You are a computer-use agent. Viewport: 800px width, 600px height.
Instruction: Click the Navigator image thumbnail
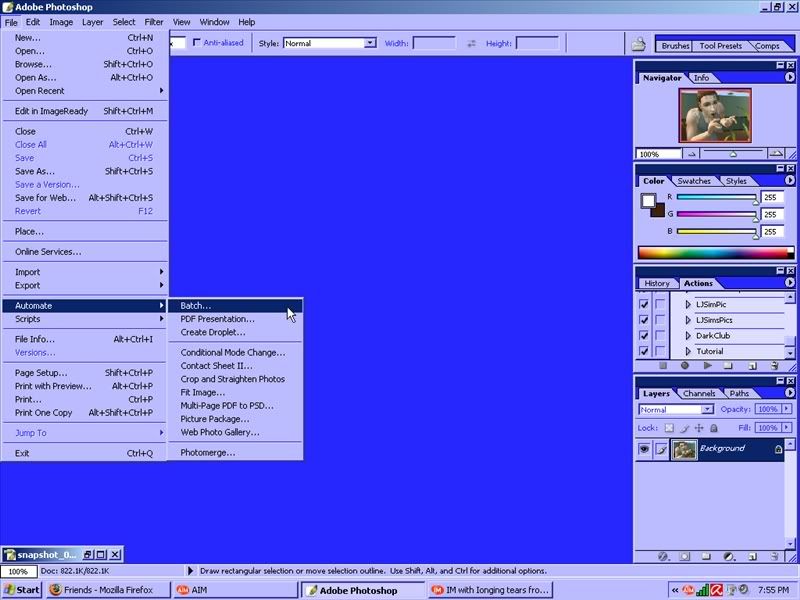715,115
